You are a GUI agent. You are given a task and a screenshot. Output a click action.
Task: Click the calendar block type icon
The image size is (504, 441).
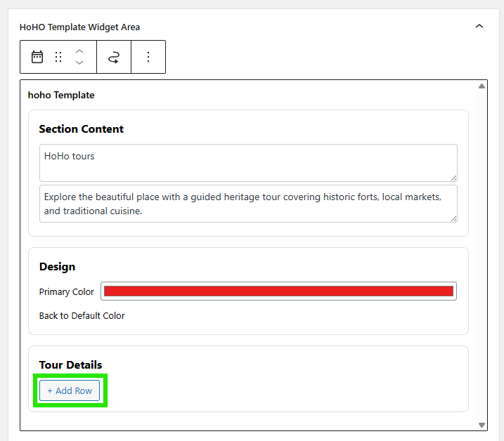[x=37, y=57]
